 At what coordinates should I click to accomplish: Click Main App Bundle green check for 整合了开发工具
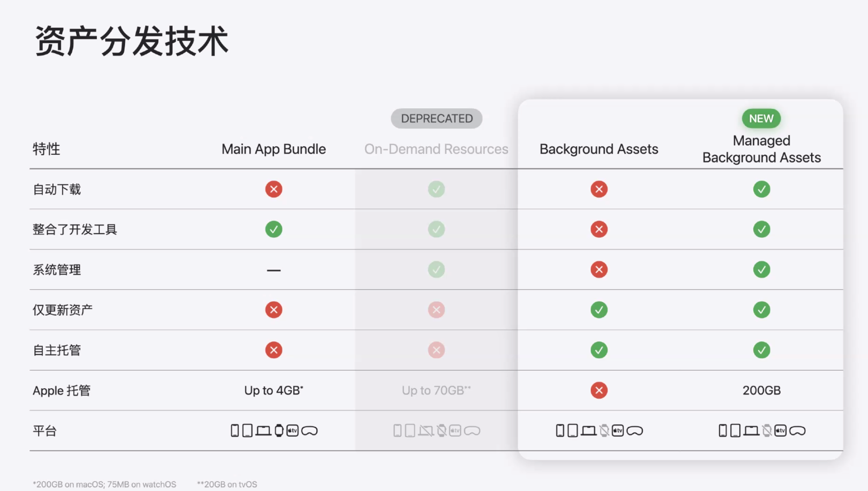[273, 229]
